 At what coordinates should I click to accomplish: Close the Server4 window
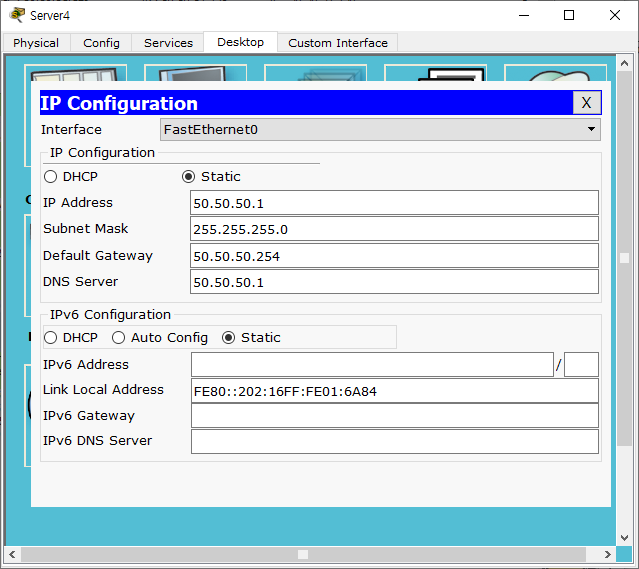pos(615,15)
